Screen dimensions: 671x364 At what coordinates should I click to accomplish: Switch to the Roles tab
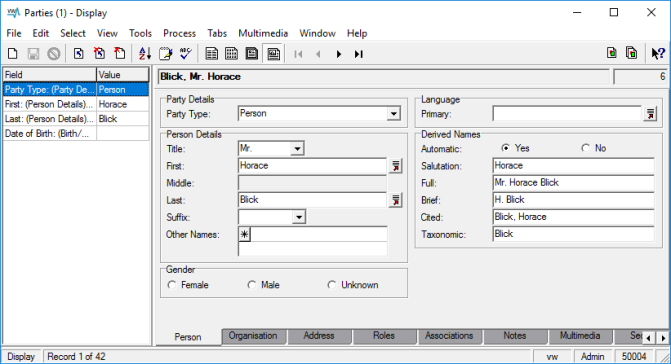point(384,336)
